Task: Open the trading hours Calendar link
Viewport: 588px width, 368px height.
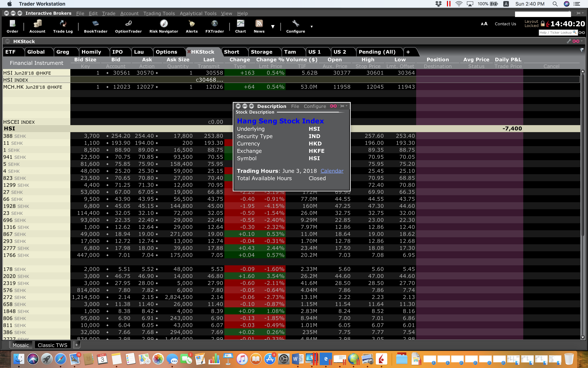Action: point(332,171)
